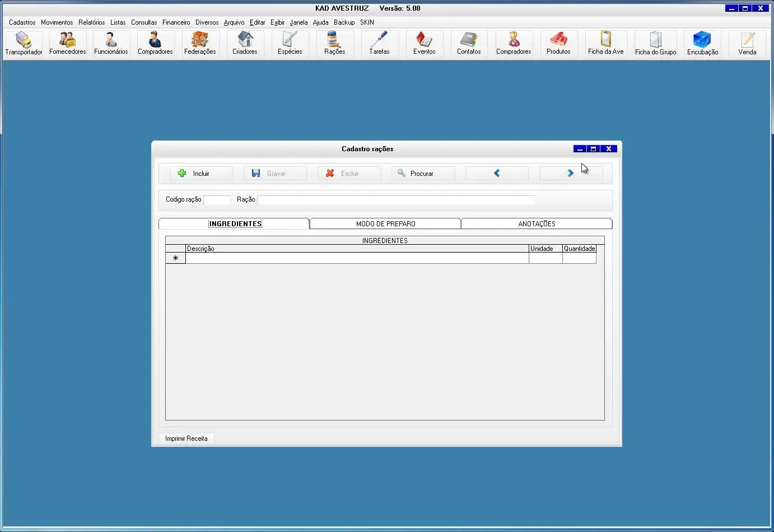774x532 pixels.
Task: Open the Cadastros menu
Action: pos(22,22)
